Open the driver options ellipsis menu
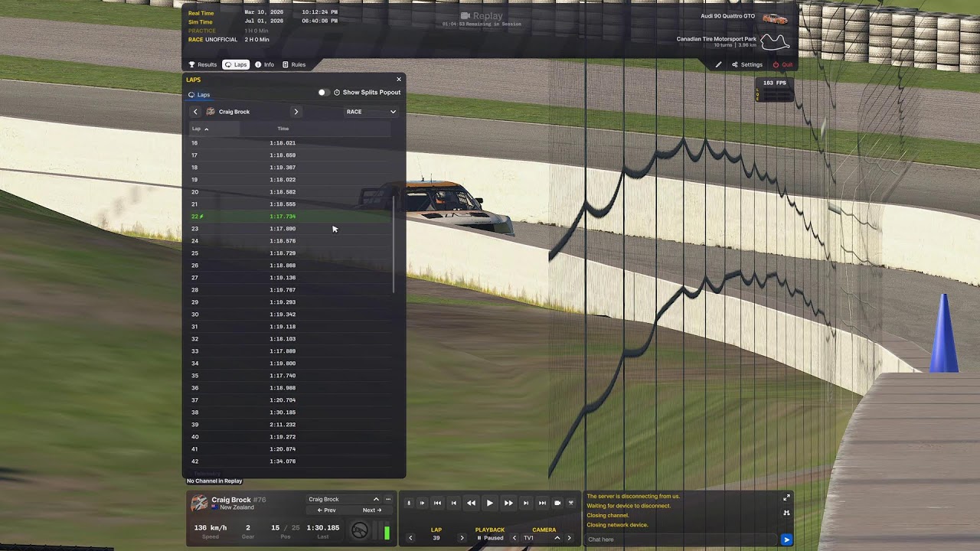Screen dimensions: 980x551 pyautogui.click(x=388, y=499)
